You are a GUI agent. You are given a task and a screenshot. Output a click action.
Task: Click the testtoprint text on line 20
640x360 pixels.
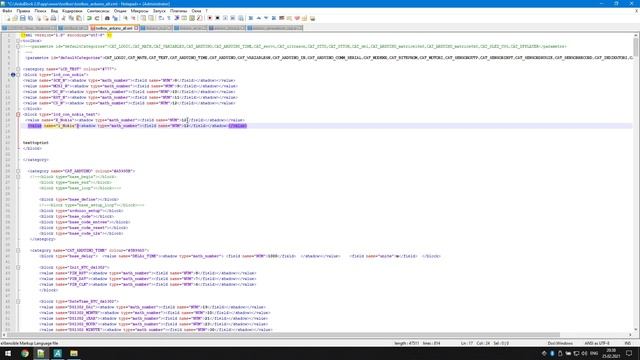pyautogui.click(x=36, y=143)
